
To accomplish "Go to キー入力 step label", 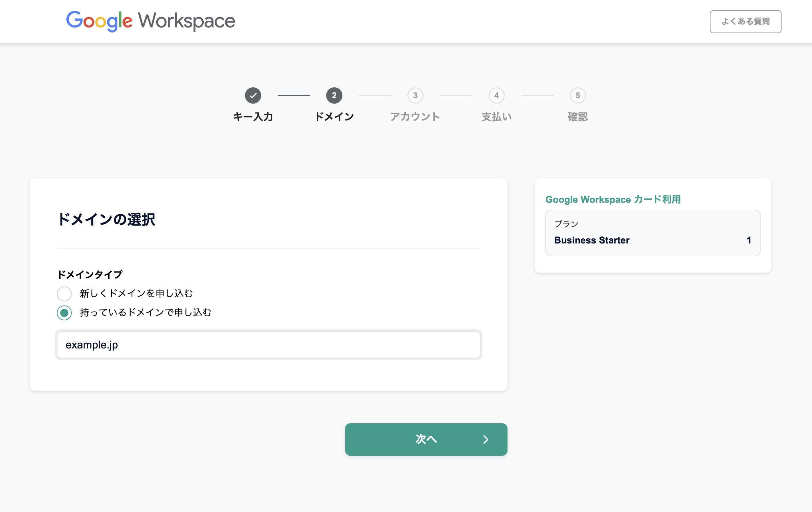I will [x=253, y=117].
